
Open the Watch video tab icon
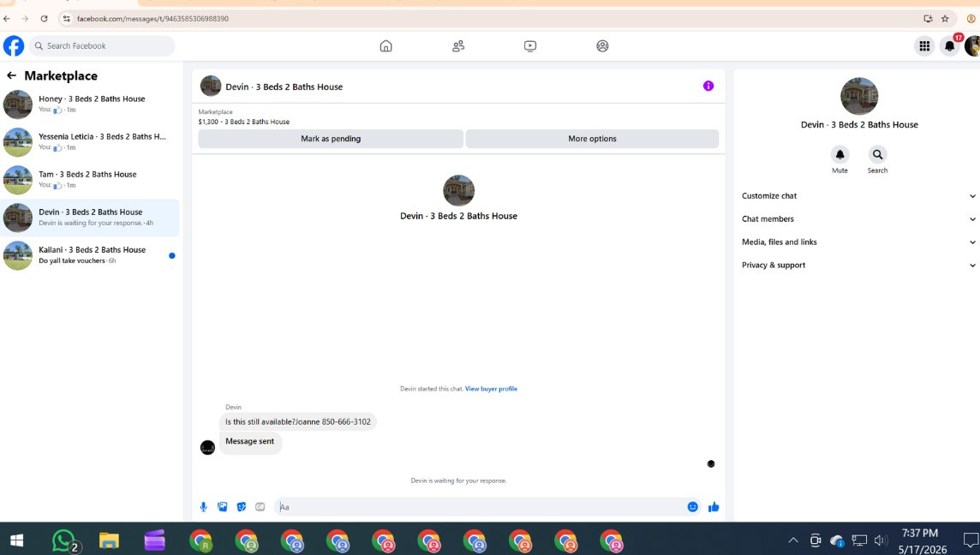(x=530, y=45)
